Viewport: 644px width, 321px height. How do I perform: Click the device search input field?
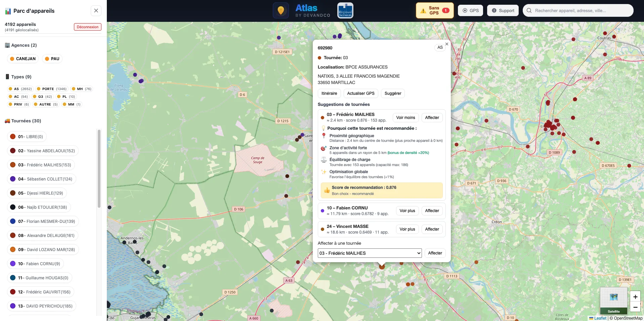581,11
